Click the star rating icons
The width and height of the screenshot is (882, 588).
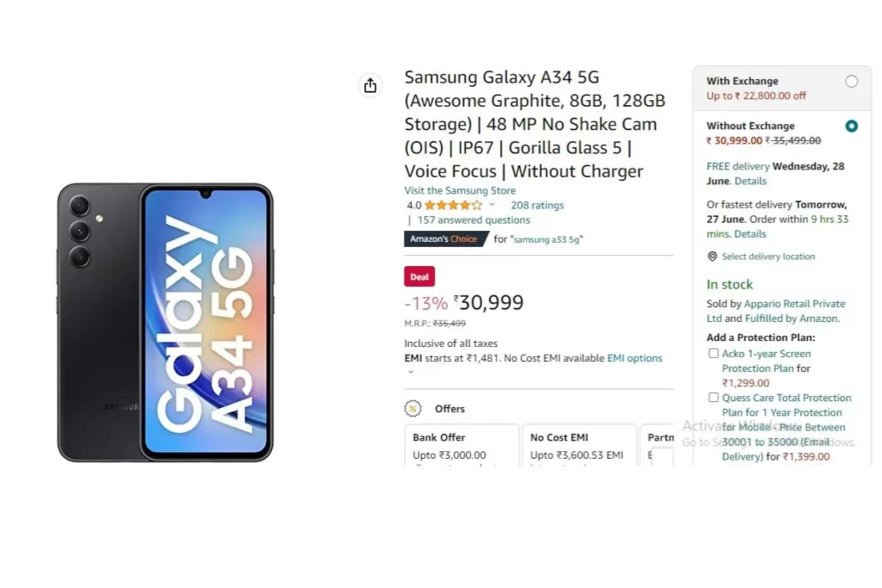pos(453,205)
